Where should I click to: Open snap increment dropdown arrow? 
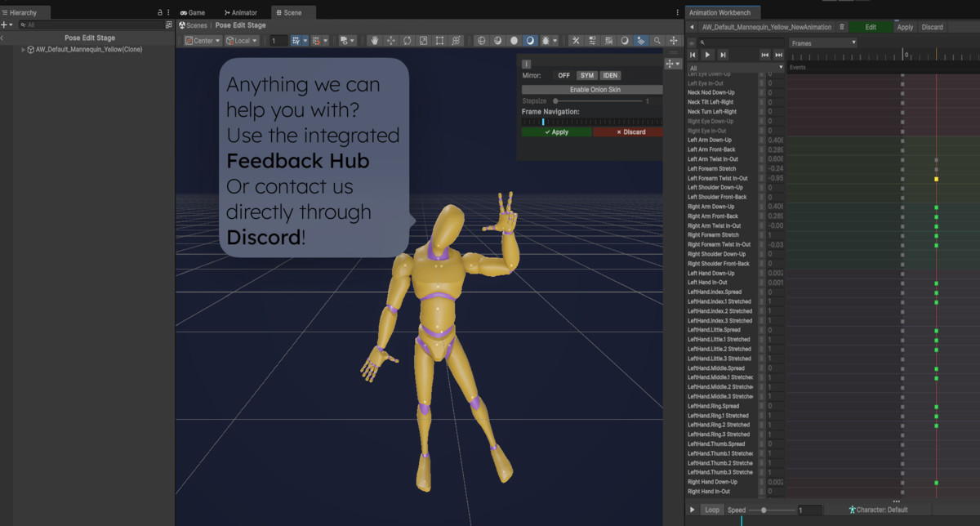click(x=325, y=40)
